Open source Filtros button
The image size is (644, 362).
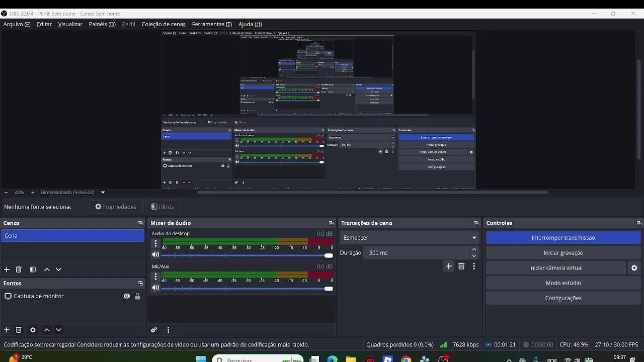tap(163, 207)
